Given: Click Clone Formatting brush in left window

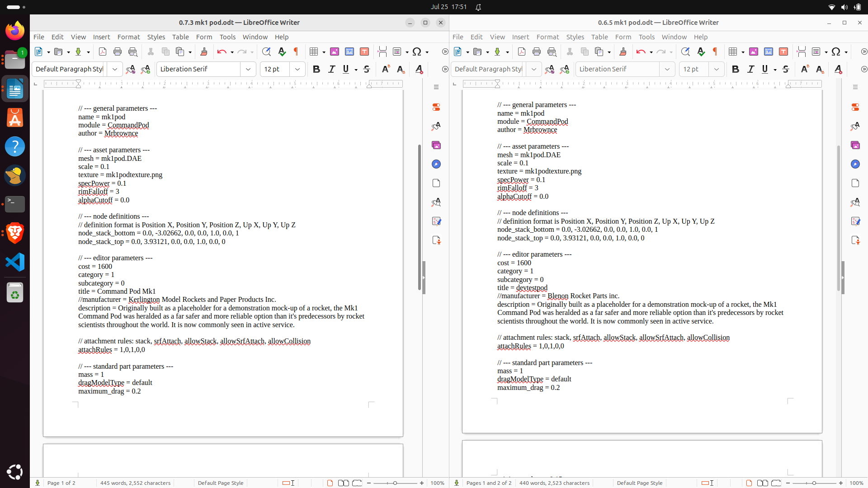Looking at the screenshot, I should pos(204,52).
